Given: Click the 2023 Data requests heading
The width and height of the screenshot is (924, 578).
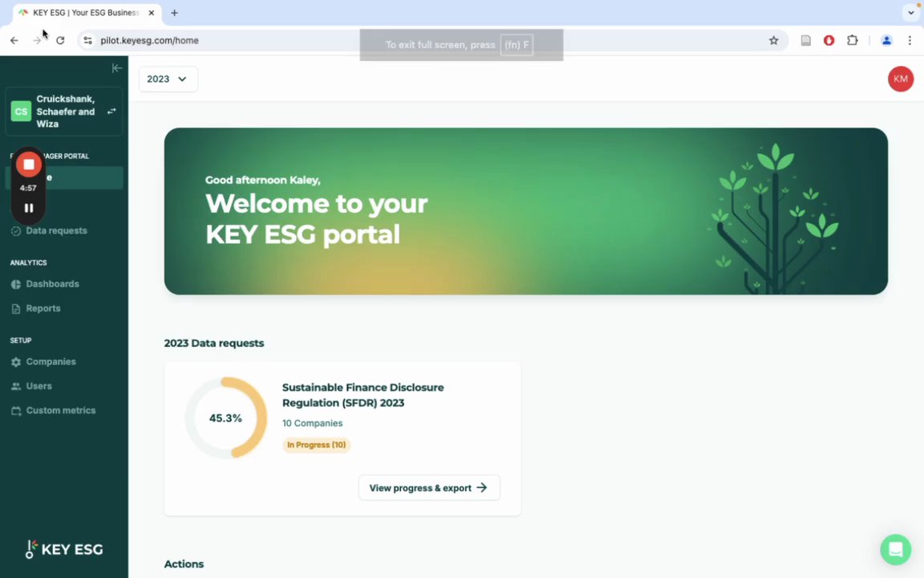Looking at the screenshot, I should [x=214, y=344].
